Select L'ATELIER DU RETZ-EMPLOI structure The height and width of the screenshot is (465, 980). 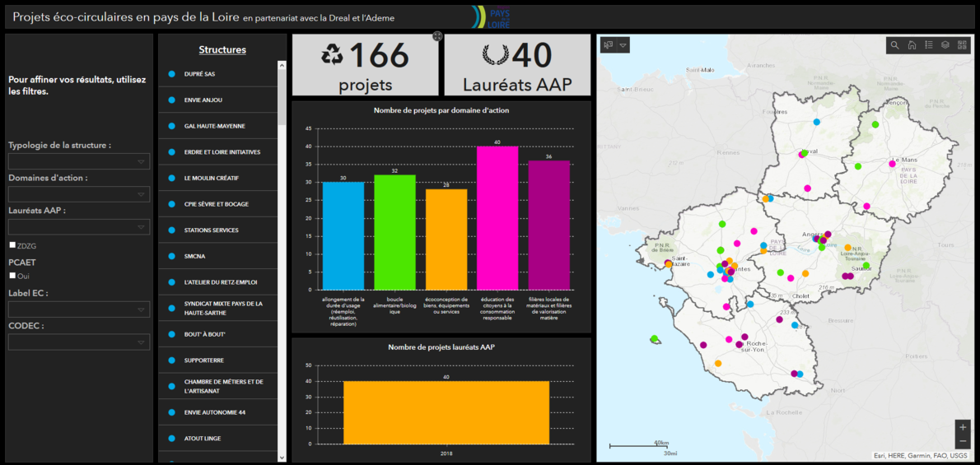pos(218,282)
